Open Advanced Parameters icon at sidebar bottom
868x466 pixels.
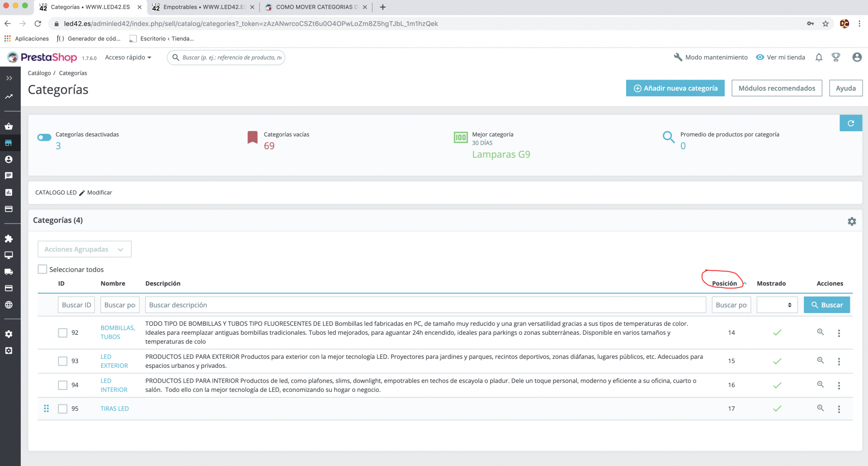9,351
